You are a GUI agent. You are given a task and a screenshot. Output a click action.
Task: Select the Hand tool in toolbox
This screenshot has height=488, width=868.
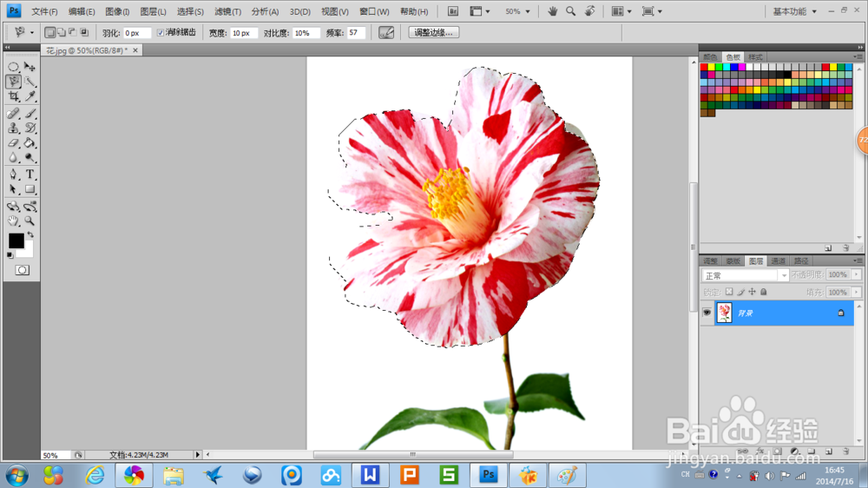[x=13, y=221]
